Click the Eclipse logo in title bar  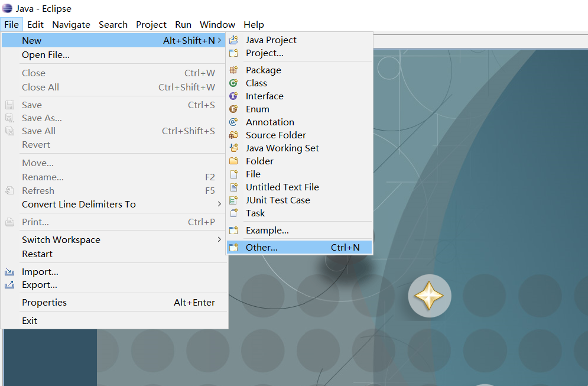(x=7, y=8)
